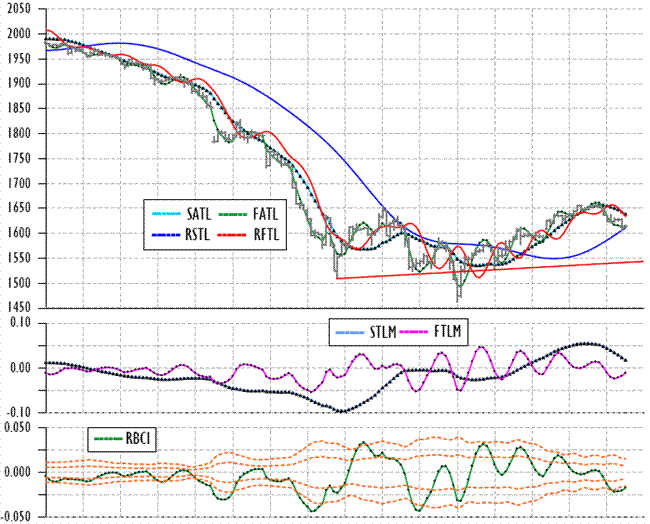Click the 1600 price axis label
This screenshot has height=524, width=650.
coord(19,233)
